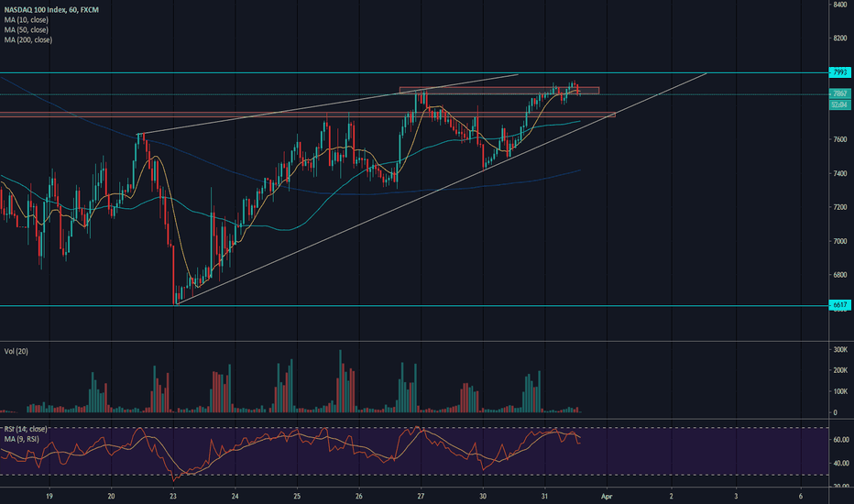Click the 6800 price axis label
Image resolution: width=854 pixels, height=504 pixels.
[x=839, y=275]
